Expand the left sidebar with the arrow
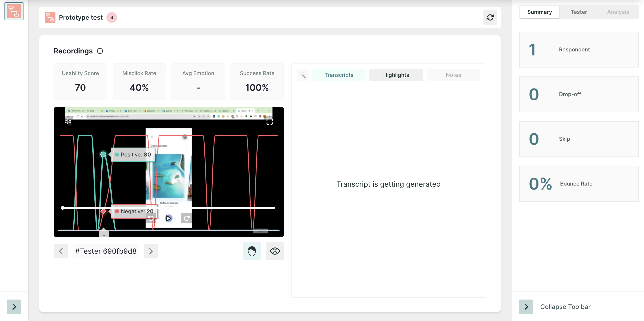Image resolution: width=644 pixels, height=321 pixels. click(x=14, y=306)
